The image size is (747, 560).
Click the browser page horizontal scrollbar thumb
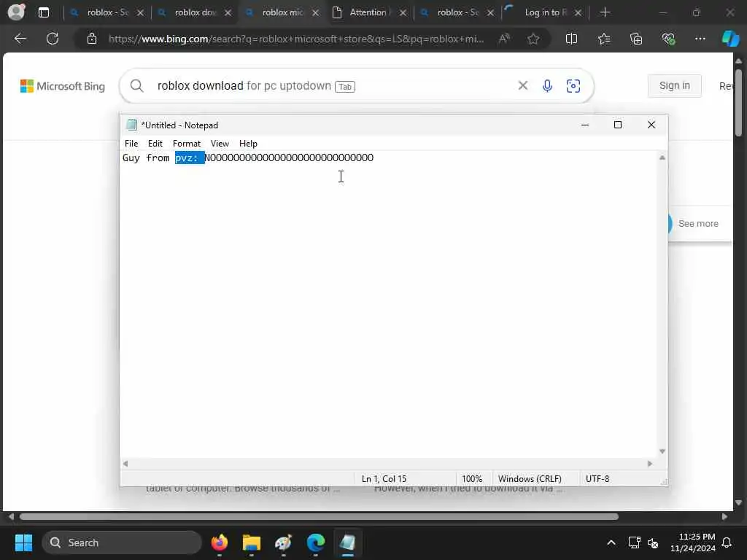tap(319, 517)
